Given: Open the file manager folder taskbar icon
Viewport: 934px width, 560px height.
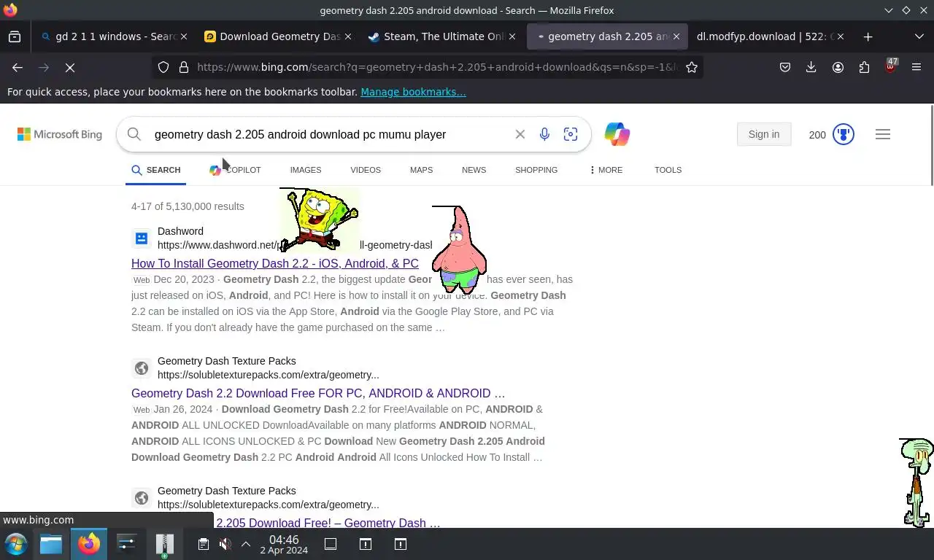Looking at the screenshot, I should click(51, 544).
